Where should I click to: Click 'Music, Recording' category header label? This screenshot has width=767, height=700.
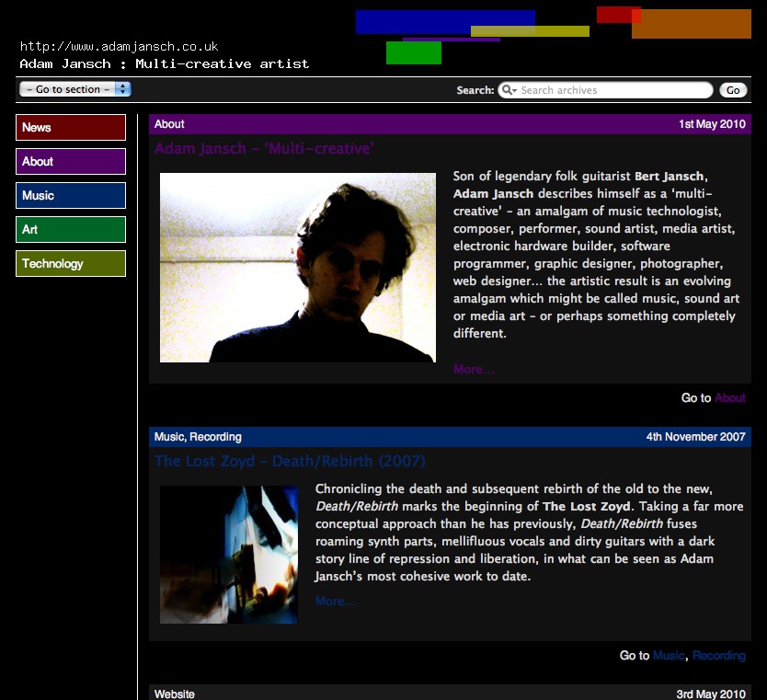click(198, 437)
